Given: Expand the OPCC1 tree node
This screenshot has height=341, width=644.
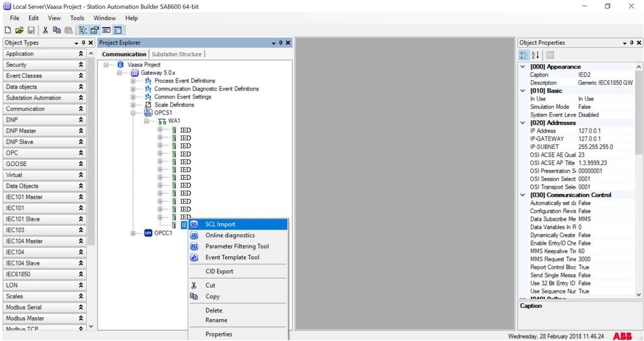Looking at the screenshot, I should [x=133, y=233].
